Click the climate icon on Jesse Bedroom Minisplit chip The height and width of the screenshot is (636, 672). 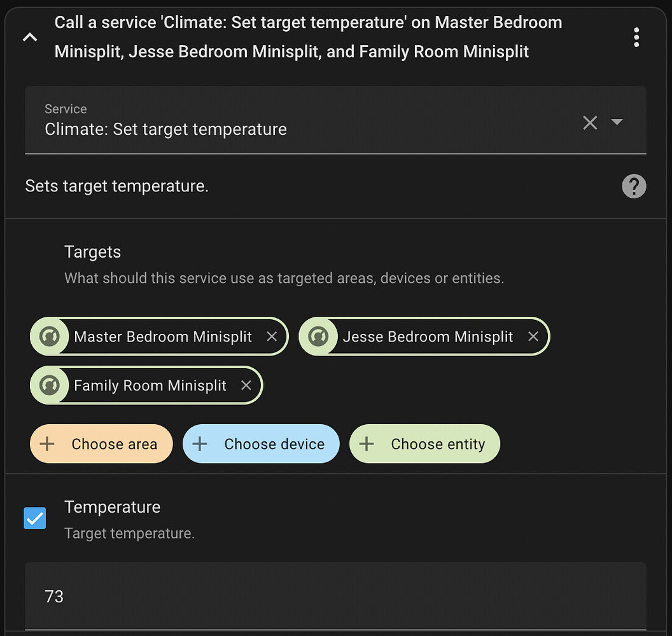(x=318, y=336)
